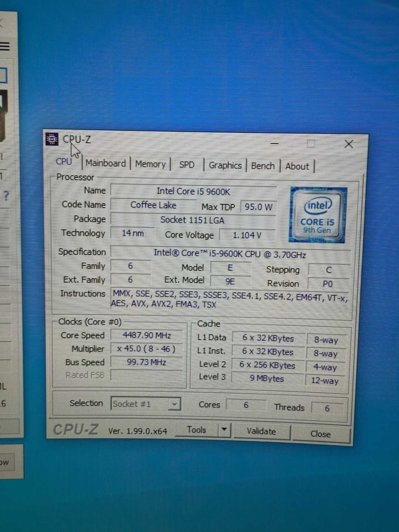This screenshot has width=399, height=532.
Task: Click the L1 Inst. 6 x 32 KBytes value
Action: [x=268, y=351]
